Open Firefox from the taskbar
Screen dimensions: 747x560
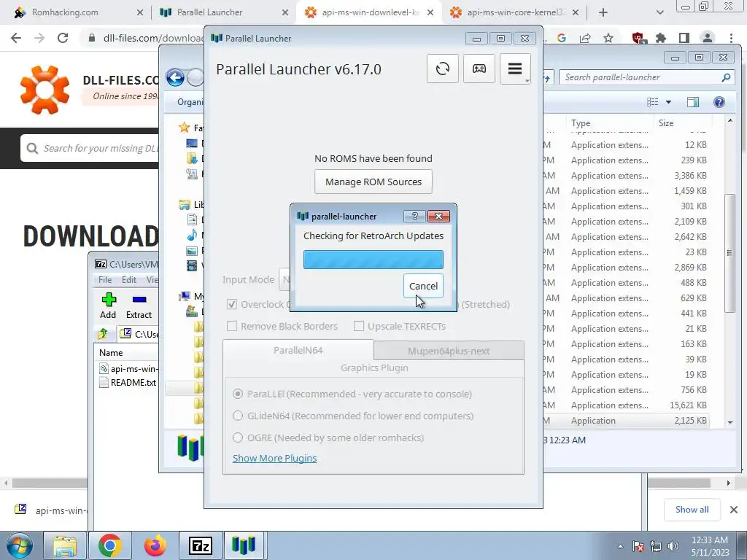pyautogui.click(x=155, y=545)
